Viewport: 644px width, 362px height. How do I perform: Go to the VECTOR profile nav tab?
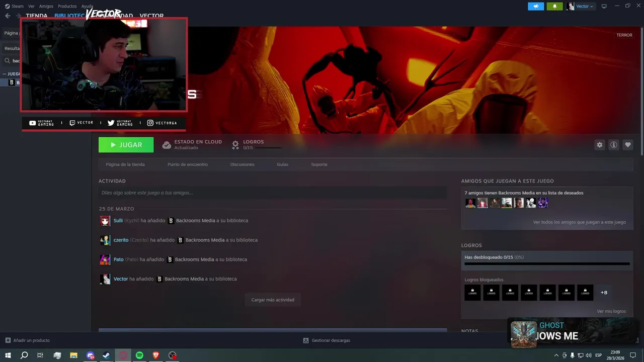[x=151, y=16]
